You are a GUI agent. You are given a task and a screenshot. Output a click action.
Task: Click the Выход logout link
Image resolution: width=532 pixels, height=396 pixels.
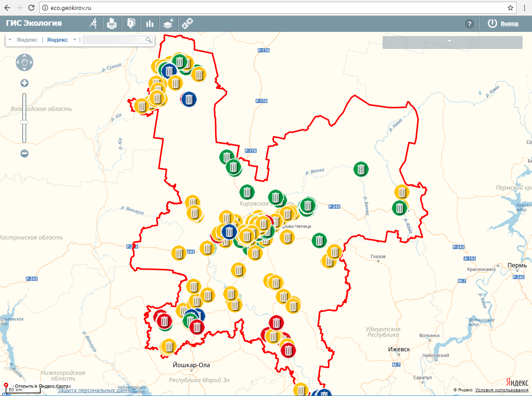pos(509,24)
